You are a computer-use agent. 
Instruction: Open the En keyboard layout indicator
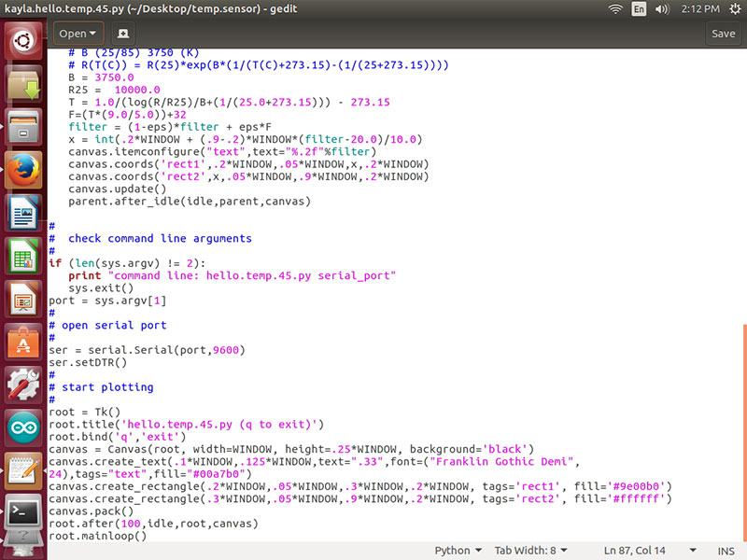[x=639, y=8]
